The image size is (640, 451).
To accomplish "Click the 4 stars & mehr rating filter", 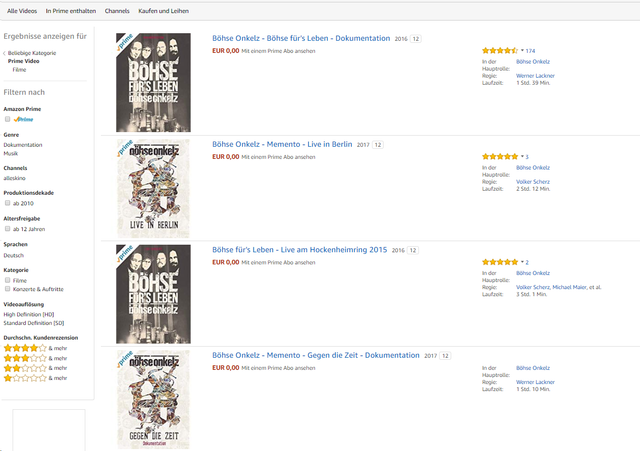I will point(24,348).
